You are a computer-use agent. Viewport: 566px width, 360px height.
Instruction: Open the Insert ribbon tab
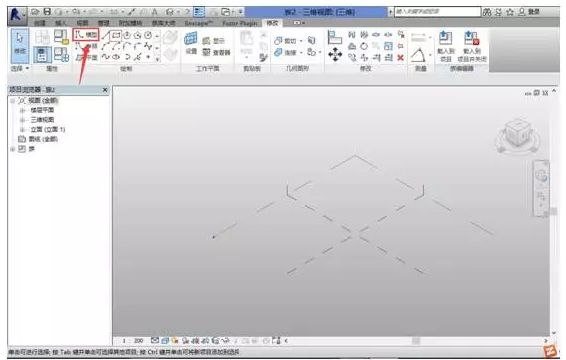(x=61, y=23)
